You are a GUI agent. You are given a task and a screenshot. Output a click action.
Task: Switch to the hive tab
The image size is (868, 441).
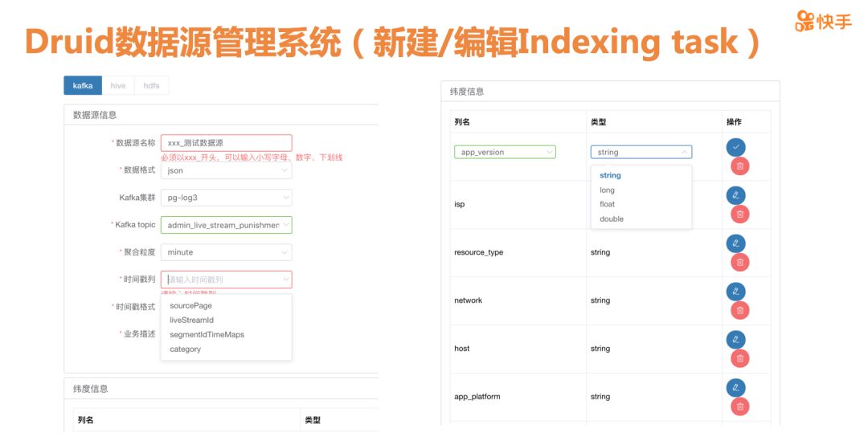(118, 86)
